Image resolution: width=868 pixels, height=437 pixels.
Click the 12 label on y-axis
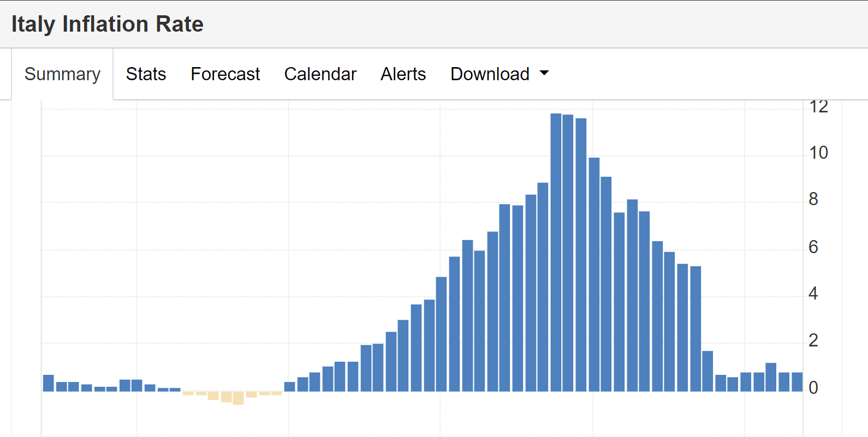pos(818,107)
